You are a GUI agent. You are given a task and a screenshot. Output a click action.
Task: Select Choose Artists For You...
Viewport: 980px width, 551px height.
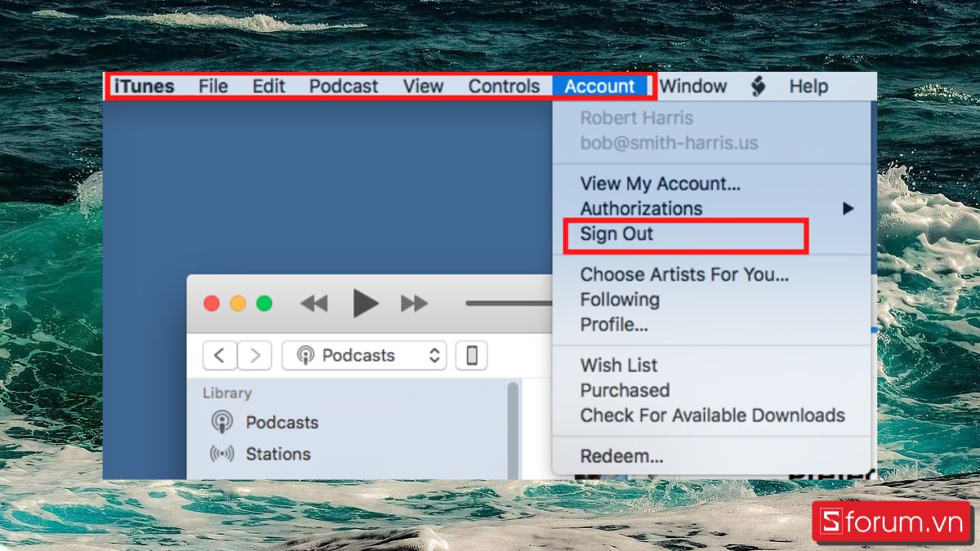pos(684,274)
